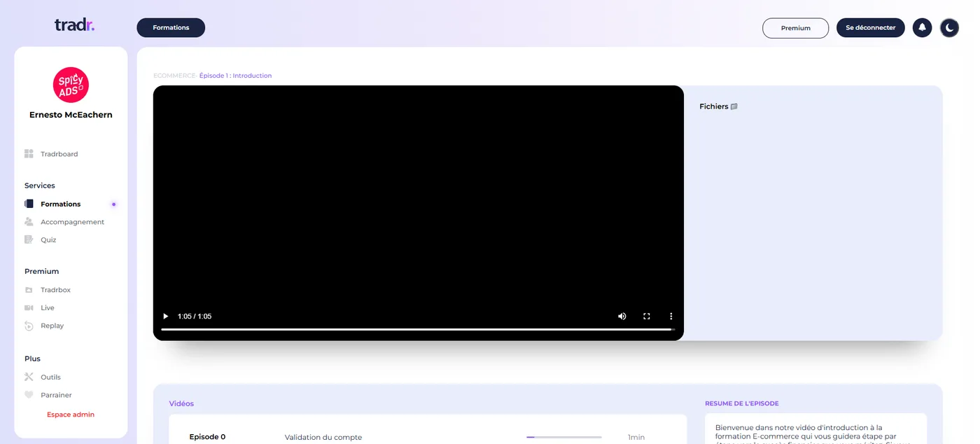Viewport: 980px width, 444px height.
Task: Click the Tradrboard grid icon
Action: [x=29, y=153]
